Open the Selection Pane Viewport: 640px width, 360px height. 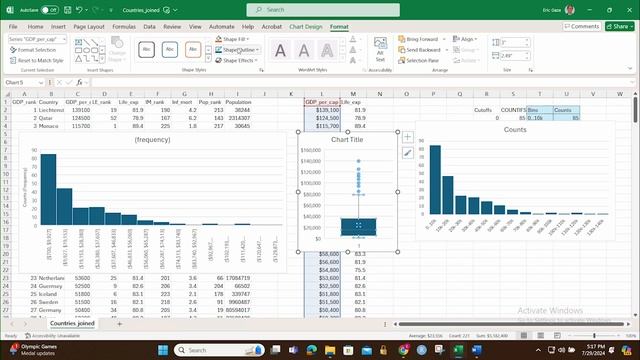click(419, 60)
